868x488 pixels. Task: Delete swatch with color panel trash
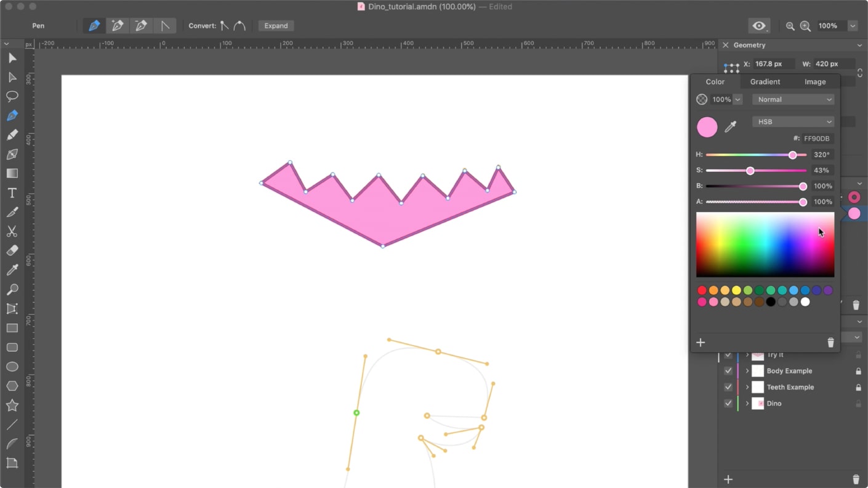point(830,343)
